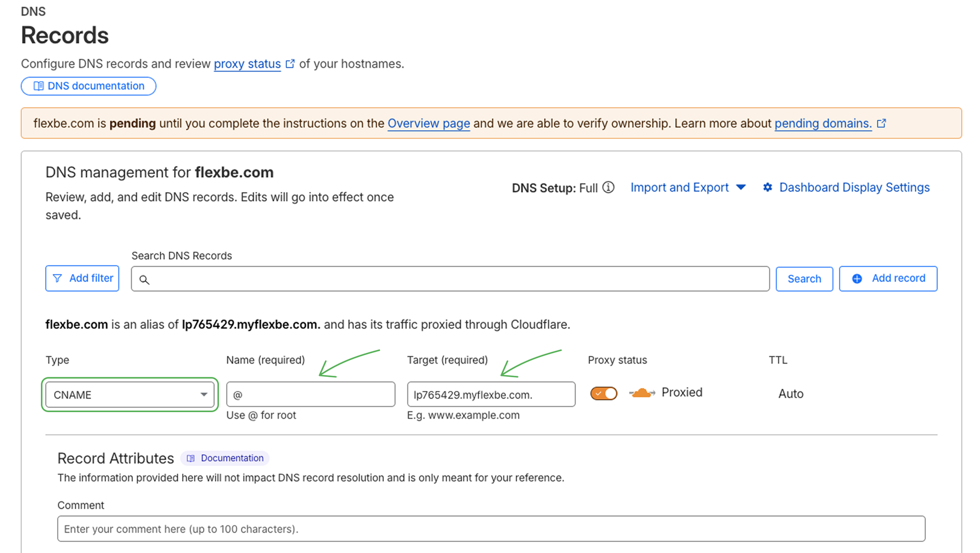Click the magnifier icon in search field

coord(144,279)
